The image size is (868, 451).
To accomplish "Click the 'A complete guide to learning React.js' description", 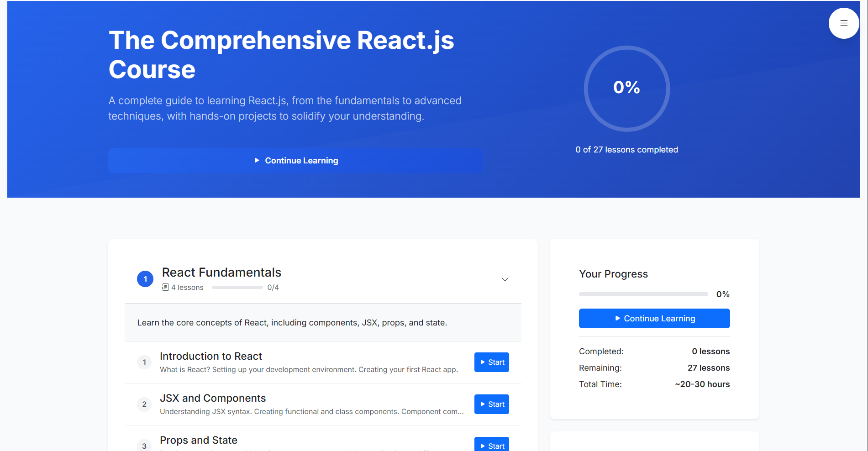I will click(285, 108).
